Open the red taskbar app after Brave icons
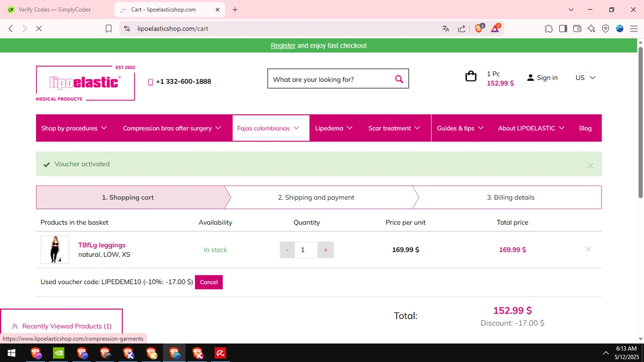 coord(220,353)
